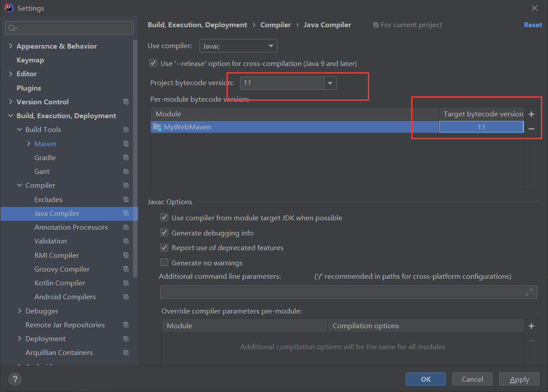548x392 pixels.
Task: Click Additional command line parameters field
Action: coord(349,292)
